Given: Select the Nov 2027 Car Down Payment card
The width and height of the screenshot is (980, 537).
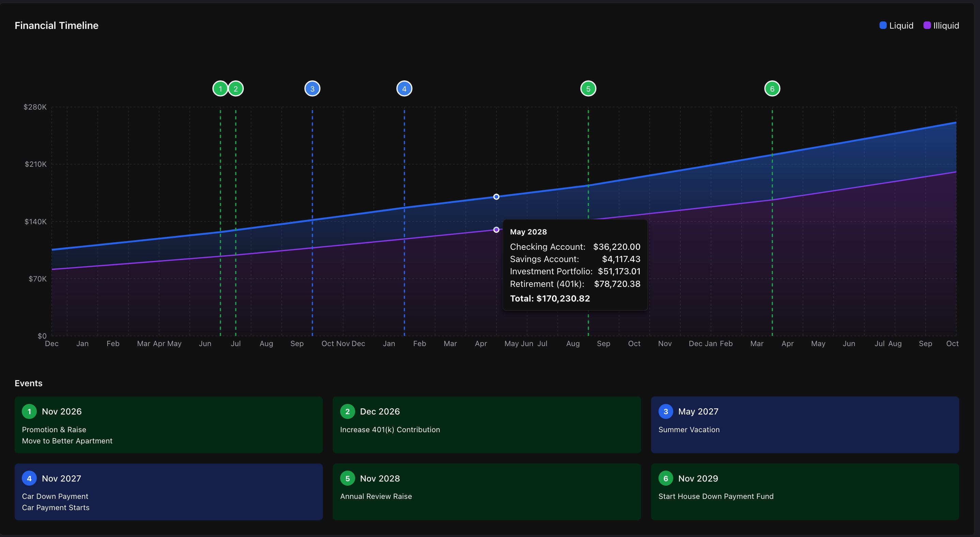Looking at the screenshot, I should pos(169,492).
